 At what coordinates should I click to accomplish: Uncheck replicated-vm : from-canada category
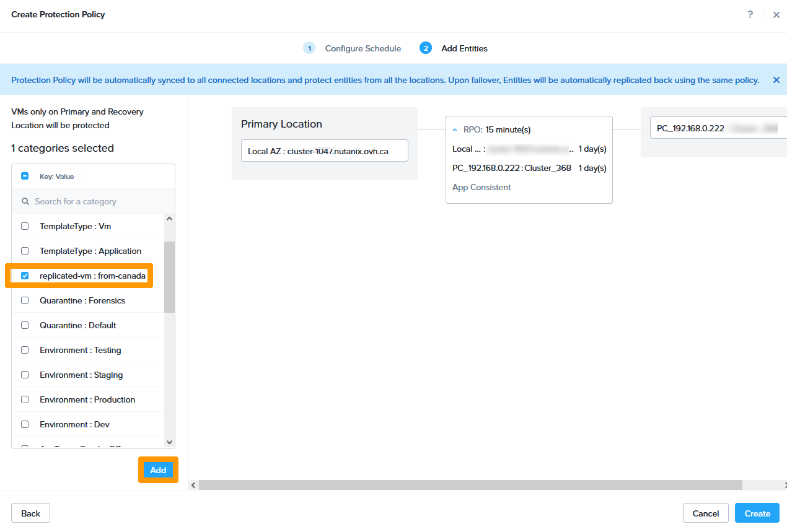(x=25, y=276)
